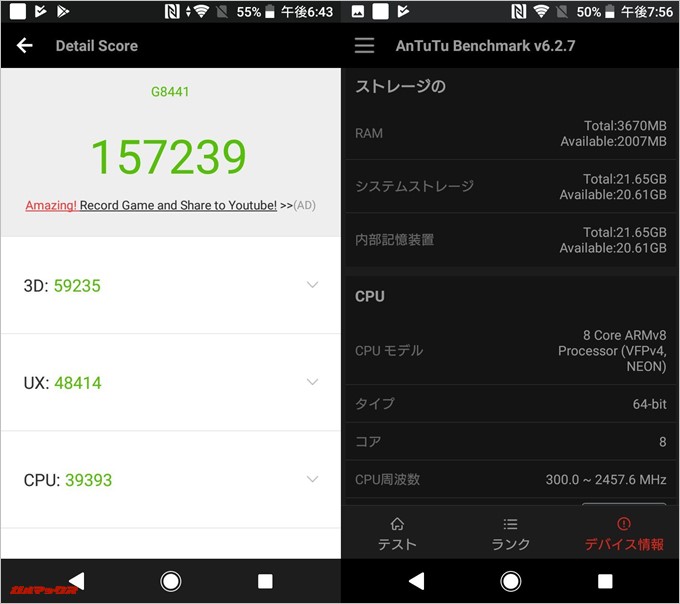Select the CPU モデル row
Viewport: 680px width, 604px height.
click(x=510, y=350)
